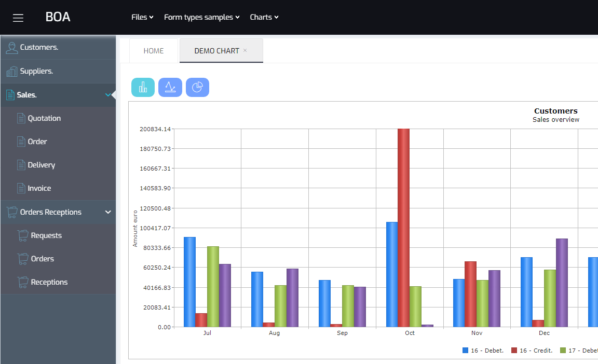Click the Orders cart icon
Image resolution: width=598 pixels, height=364 pixels.
coord(23,259)
